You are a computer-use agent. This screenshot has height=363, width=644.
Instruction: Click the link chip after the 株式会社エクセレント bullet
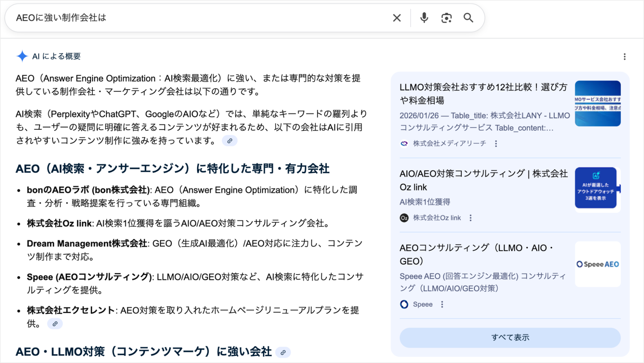click(x=55, y=324)
